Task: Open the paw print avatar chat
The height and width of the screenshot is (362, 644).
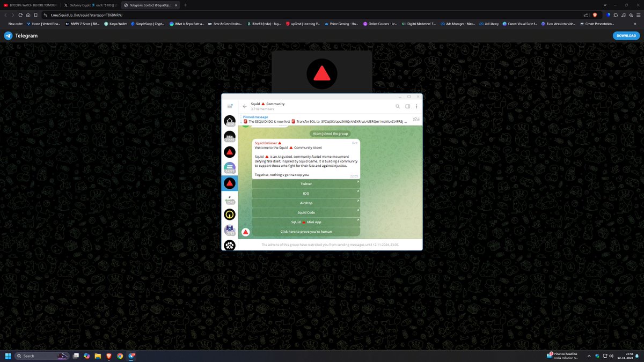Action: (230, 246)
